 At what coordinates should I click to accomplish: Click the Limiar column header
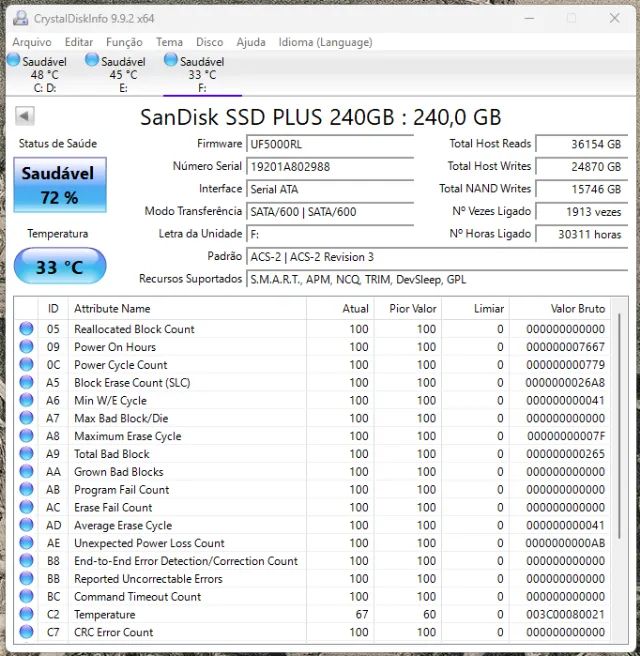[476, 309]
